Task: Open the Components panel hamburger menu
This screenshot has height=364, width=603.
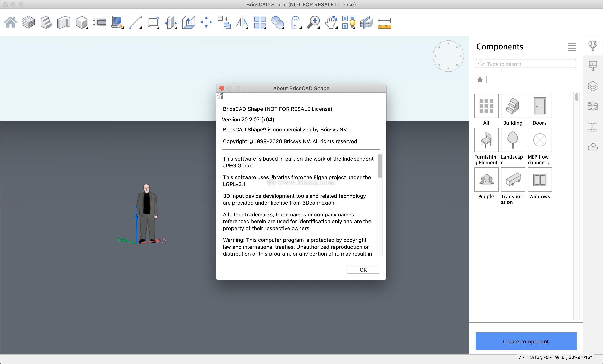Action: pos(572,47)
